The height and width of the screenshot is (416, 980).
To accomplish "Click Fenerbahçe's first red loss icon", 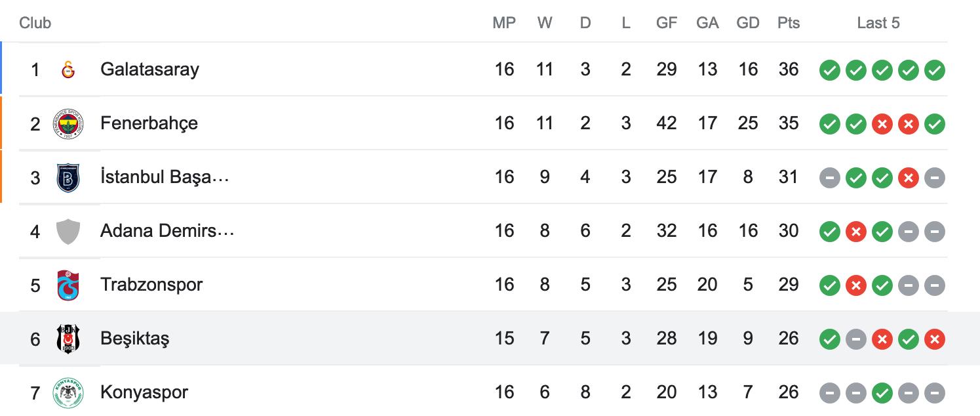I will tap(882, 123).
